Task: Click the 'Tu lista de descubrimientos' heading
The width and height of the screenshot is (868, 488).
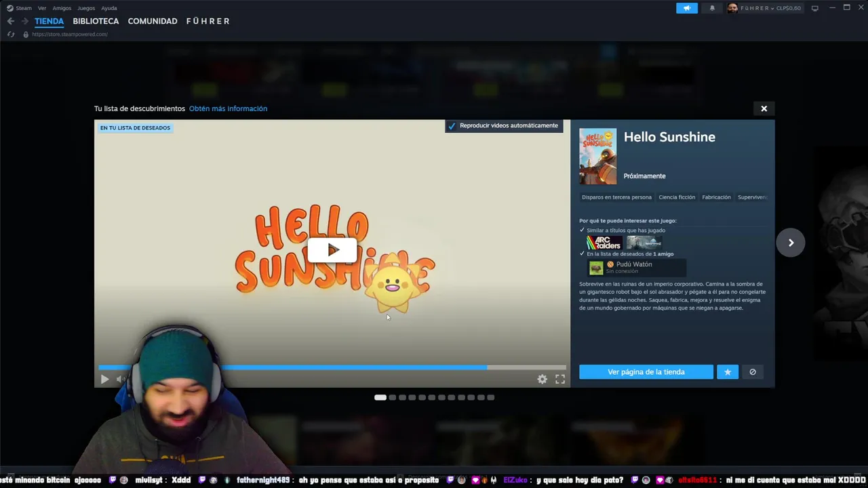Action: click(140, 108)
